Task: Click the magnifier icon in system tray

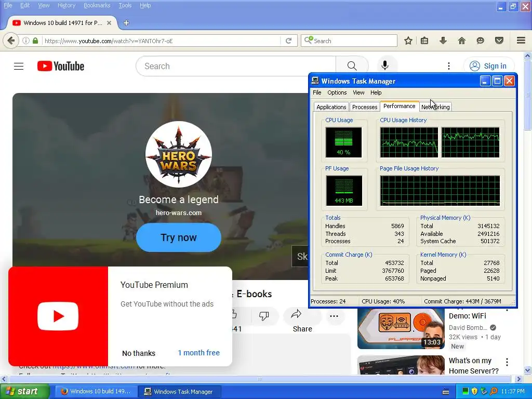Action: [494, 391]
